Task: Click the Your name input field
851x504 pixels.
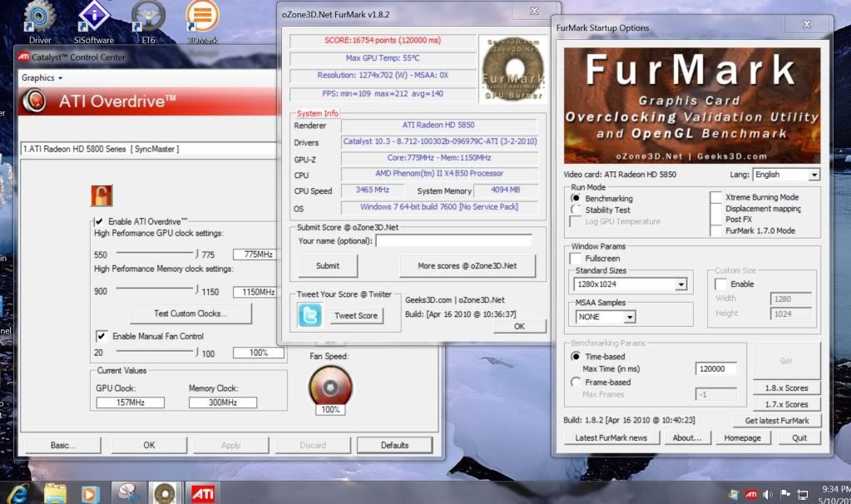Action: pos(453,240)
